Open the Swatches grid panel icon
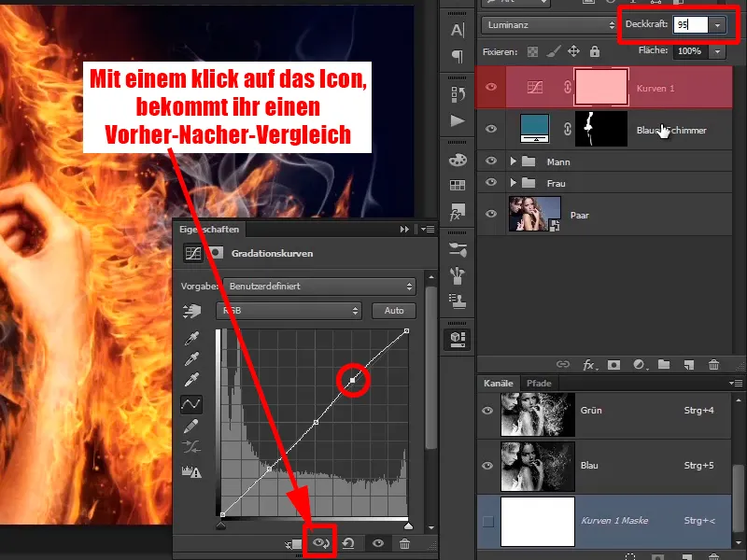This screenshot has height=560, width=747. pos(458,185)
